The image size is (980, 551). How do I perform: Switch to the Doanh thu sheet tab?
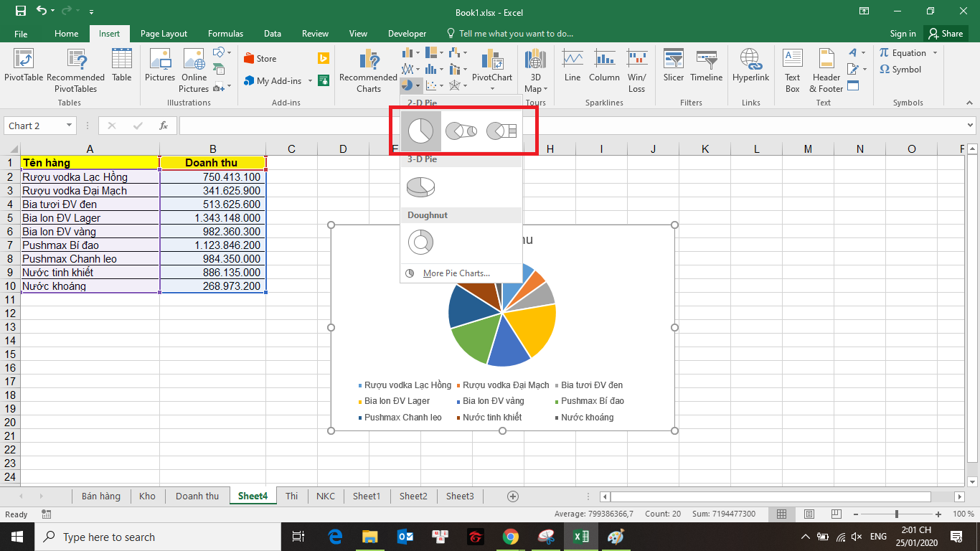pyautogui.click(x=197, y=496)
